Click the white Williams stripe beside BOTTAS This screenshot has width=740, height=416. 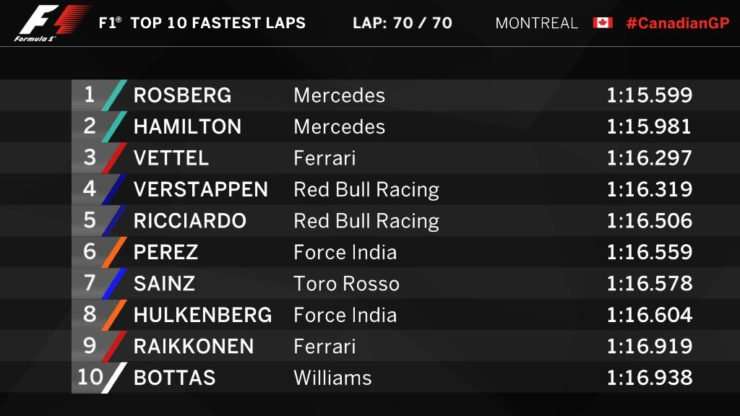pyautogui.click(x=115, y=378)
